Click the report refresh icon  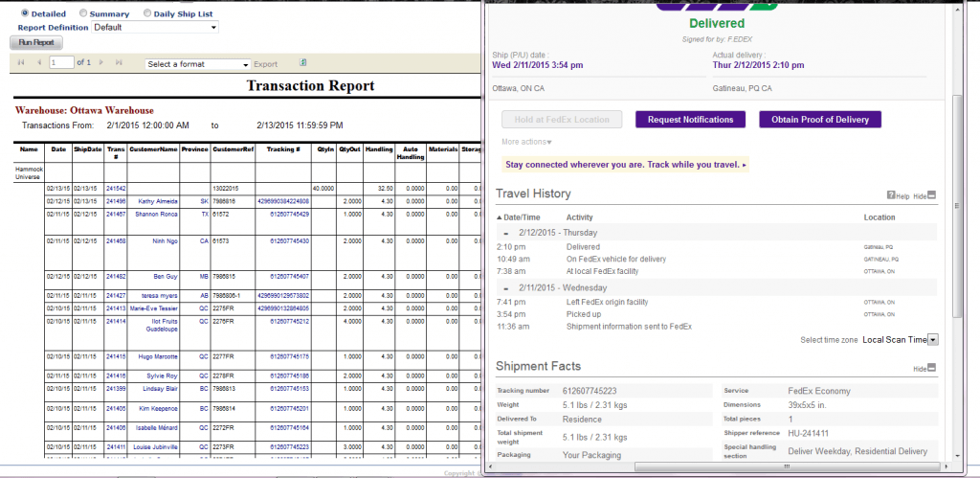[x=303, y=62]
